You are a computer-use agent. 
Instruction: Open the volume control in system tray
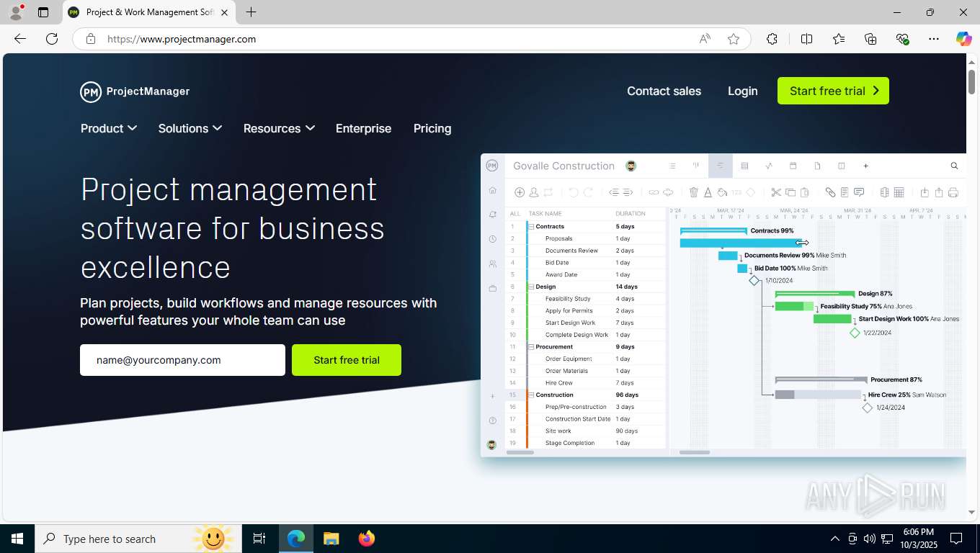(870, 539)
